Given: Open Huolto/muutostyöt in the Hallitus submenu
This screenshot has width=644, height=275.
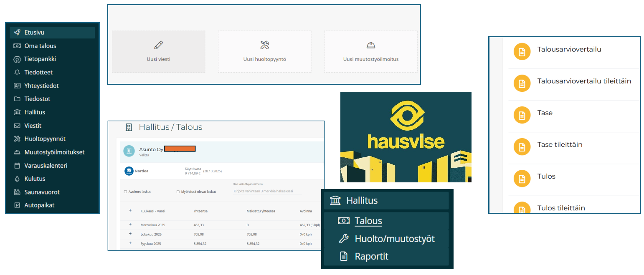Looking at the screenshot, I should [394, 239].
